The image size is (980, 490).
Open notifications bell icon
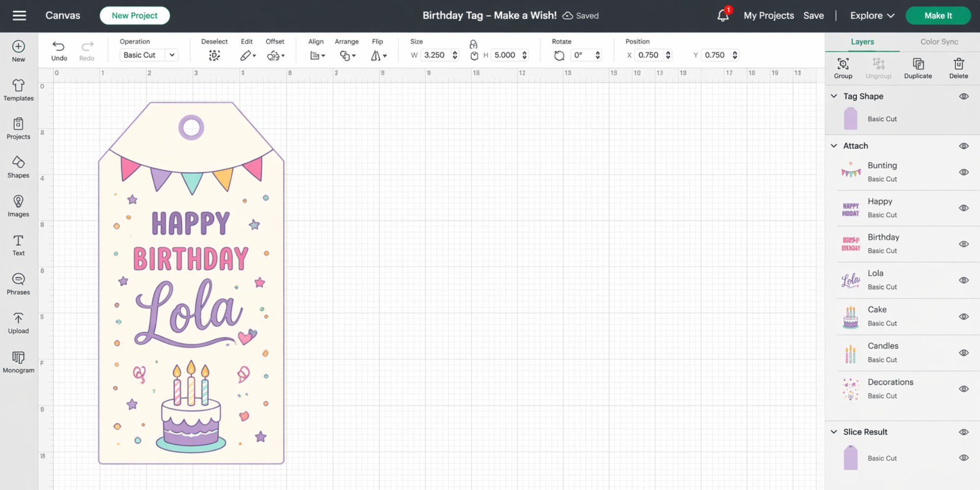(x=723, y=16)
